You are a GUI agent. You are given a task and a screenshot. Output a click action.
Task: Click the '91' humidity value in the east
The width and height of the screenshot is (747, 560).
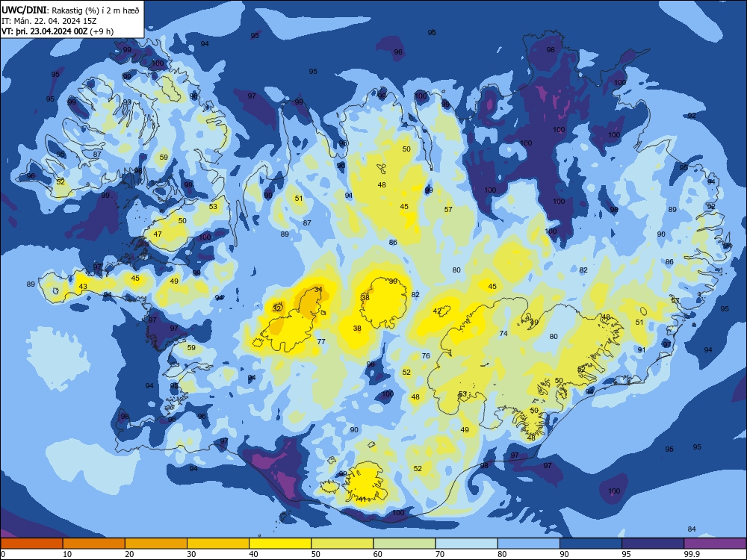(642, 349)
